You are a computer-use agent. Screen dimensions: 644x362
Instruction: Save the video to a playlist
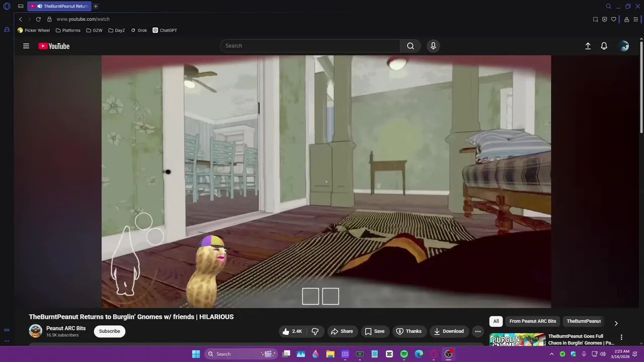click(375, 331)
